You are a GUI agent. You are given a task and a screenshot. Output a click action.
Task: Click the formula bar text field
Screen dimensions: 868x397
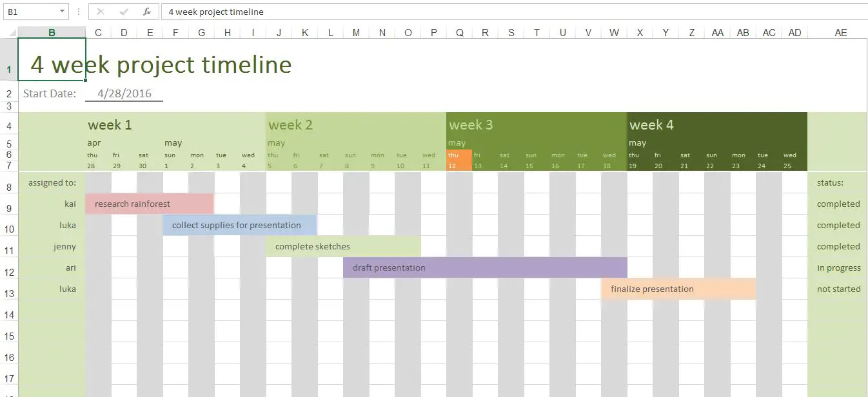[513, 12]
